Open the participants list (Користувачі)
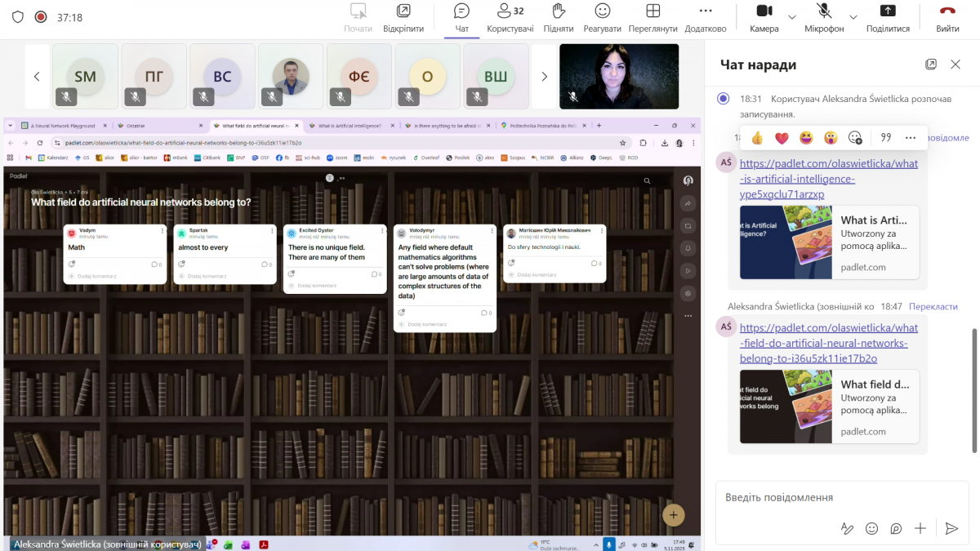The width and height of the screenshot is (980, 551). pos(510,18)
